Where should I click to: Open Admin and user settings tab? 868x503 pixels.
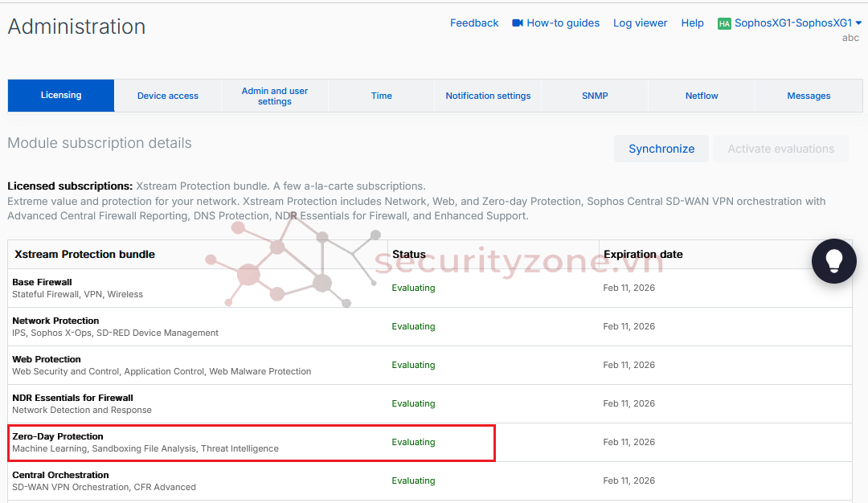tap(274, 96)
